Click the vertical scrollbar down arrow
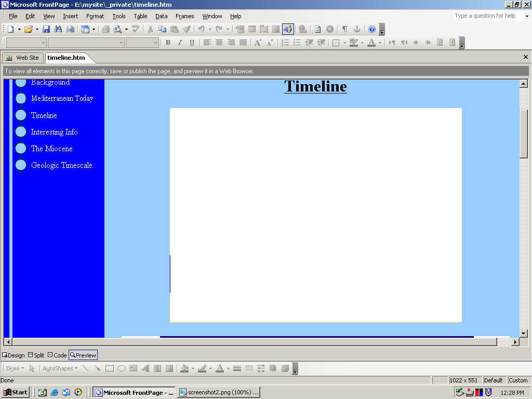This screenshot has width=532, height=399. click(x=523, y=334)
